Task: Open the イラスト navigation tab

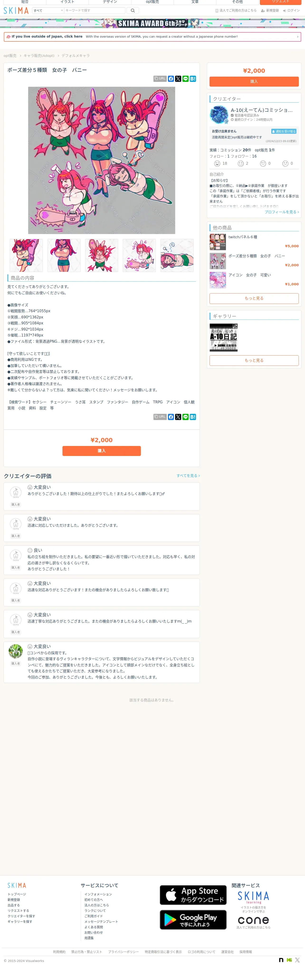Action: [67, 2]
